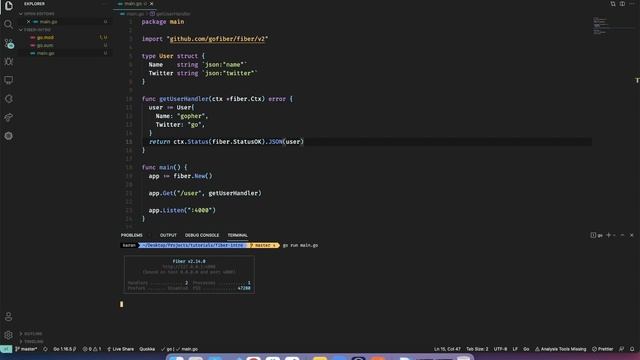Click the remote window indicator in status bar
The height and width of the screenshot is (360, 640).
6,349
